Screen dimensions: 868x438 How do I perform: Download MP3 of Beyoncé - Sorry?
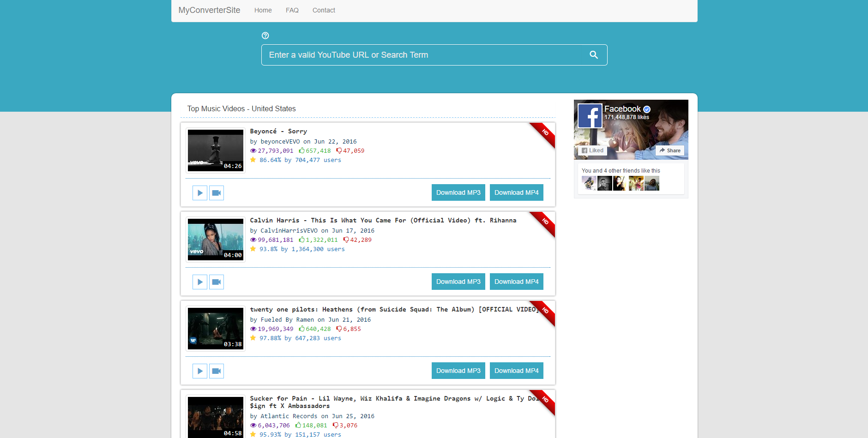[458, 192]
